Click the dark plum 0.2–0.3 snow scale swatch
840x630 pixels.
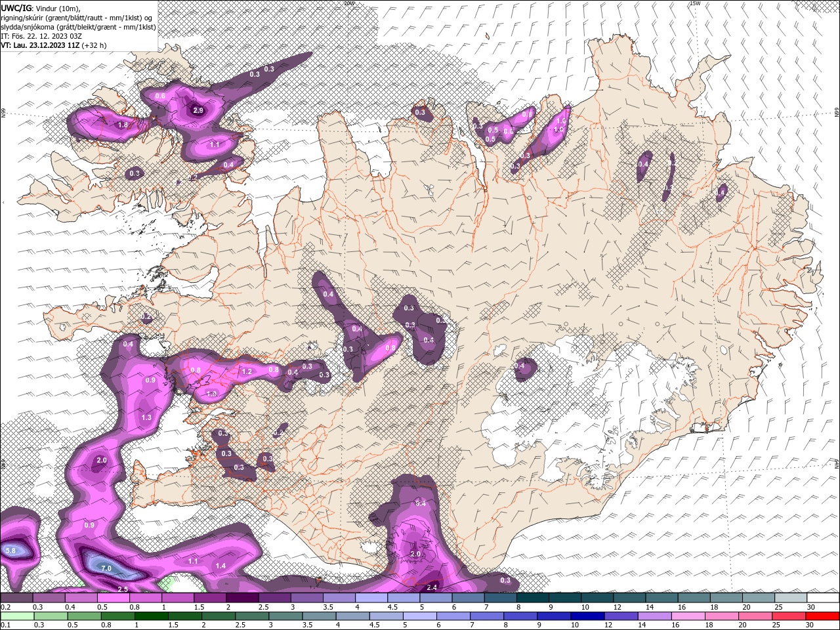click(16, 598)
